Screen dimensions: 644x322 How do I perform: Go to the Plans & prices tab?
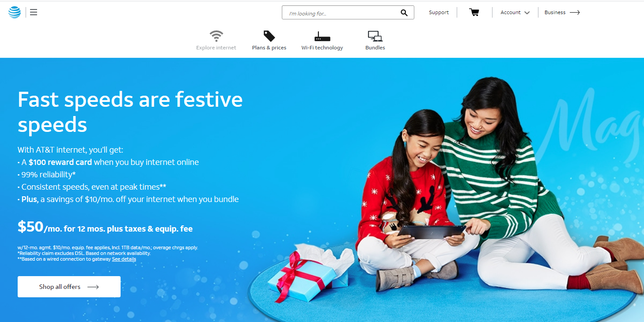tap(269, 48)
